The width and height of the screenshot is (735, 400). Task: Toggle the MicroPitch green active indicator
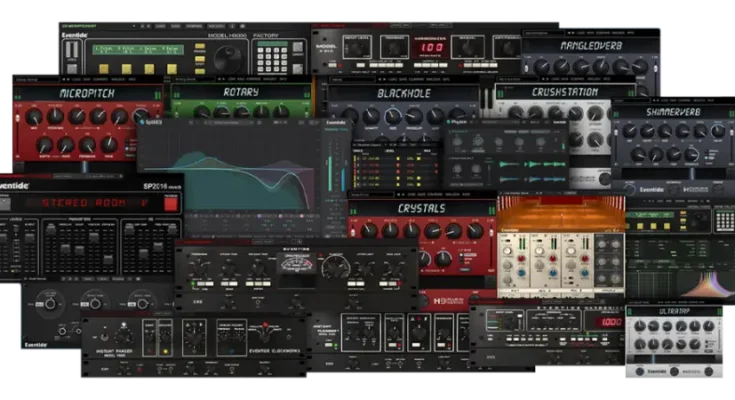point(156,94)
